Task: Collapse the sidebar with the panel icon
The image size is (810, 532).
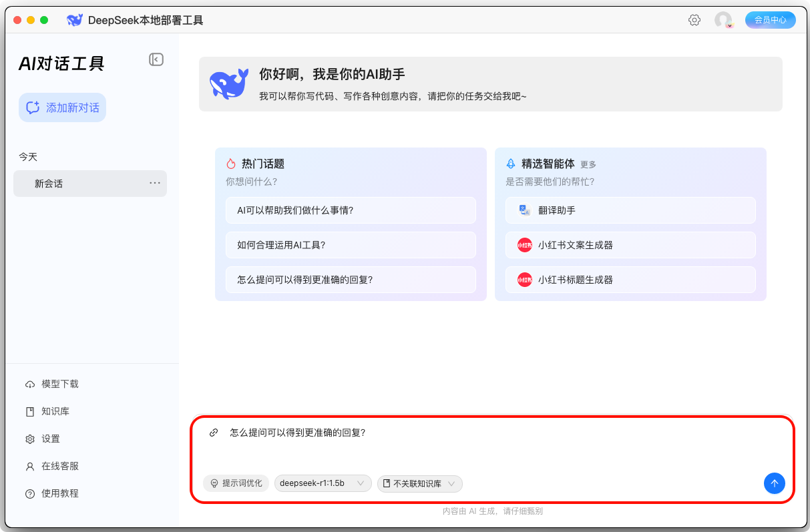Action: 156,59
